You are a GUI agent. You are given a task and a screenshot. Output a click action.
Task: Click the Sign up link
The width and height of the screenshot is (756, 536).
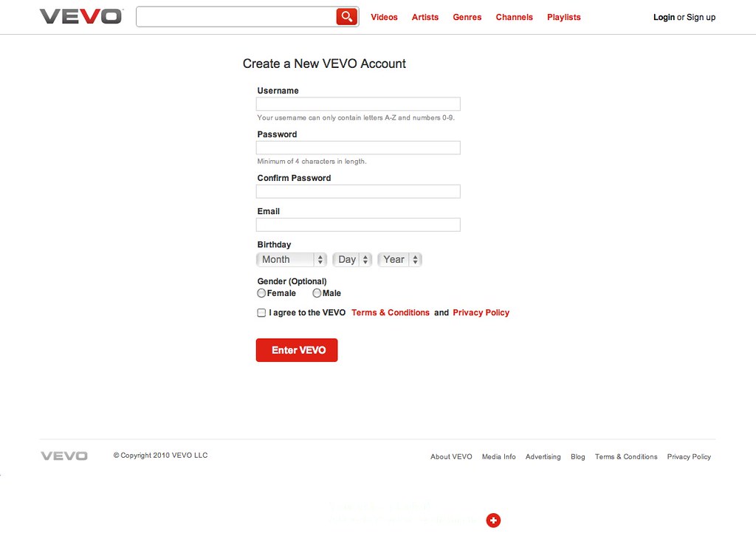point(700,17)
